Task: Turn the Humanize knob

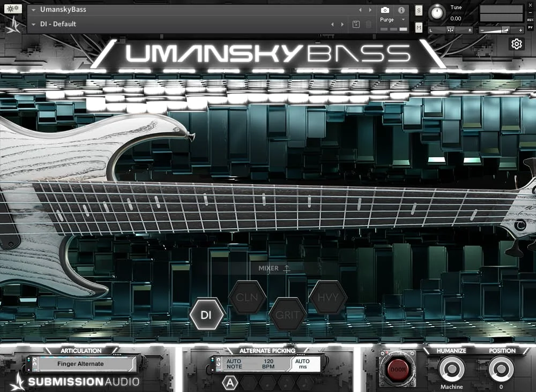Action: point(452,370)
